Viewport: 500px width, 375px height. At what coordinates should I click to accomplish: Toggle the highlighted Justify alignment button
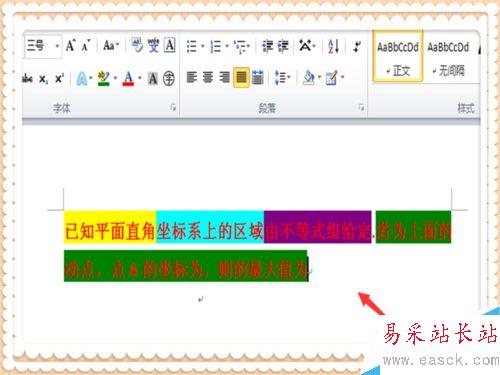(x=241, y=77)
